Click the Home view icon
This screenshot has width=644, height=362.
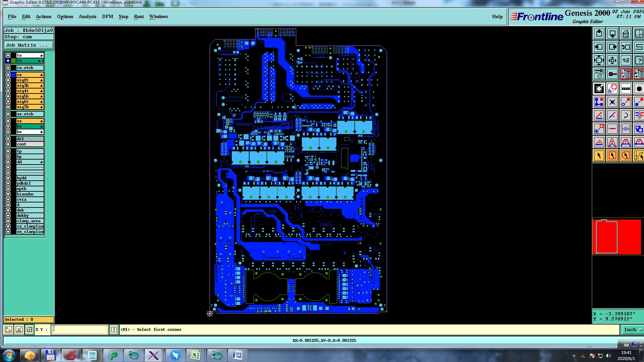coord(626,34)
